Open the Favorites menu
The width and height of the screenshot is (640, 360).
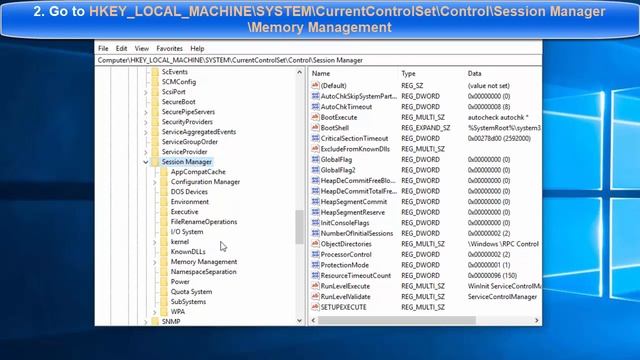[x=169, y=48]
